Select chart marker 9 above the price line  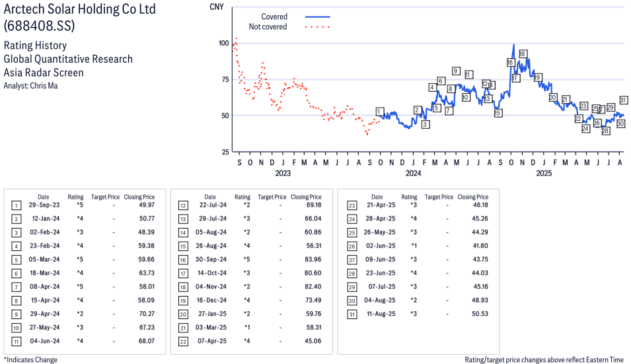pos(456,71)
